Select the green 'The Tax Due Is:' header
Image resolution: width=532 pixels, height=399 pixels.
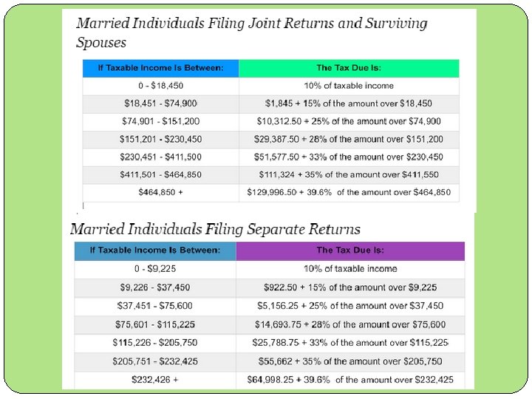pyautogui.click(x=349, y=68)
